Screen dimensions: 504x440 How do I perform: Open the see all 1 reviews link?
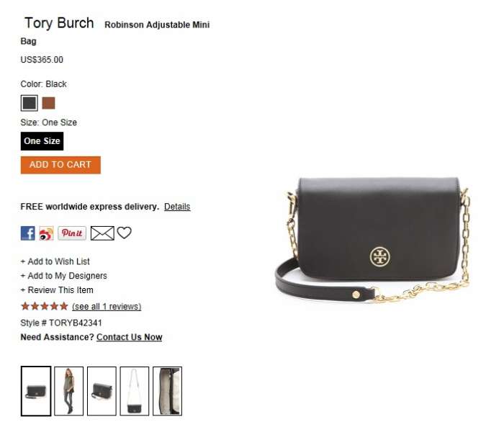point(107,307)
